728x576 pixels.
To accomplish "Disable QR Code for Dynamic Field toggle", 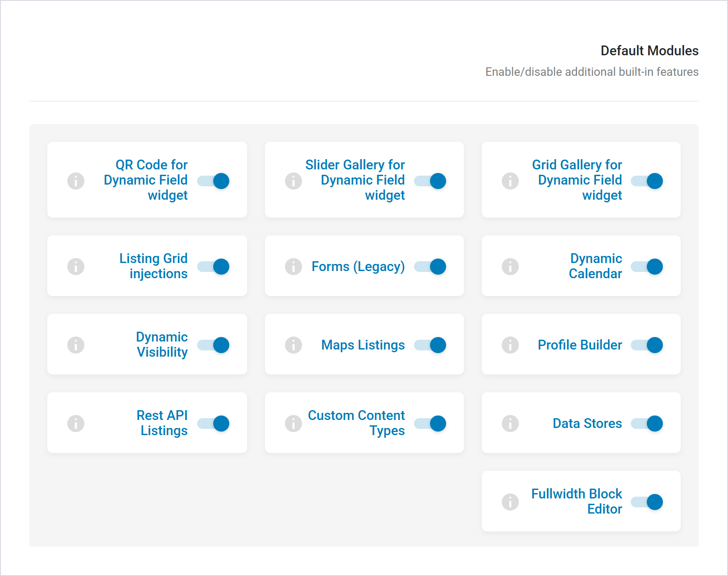I will tap(213, 181).
